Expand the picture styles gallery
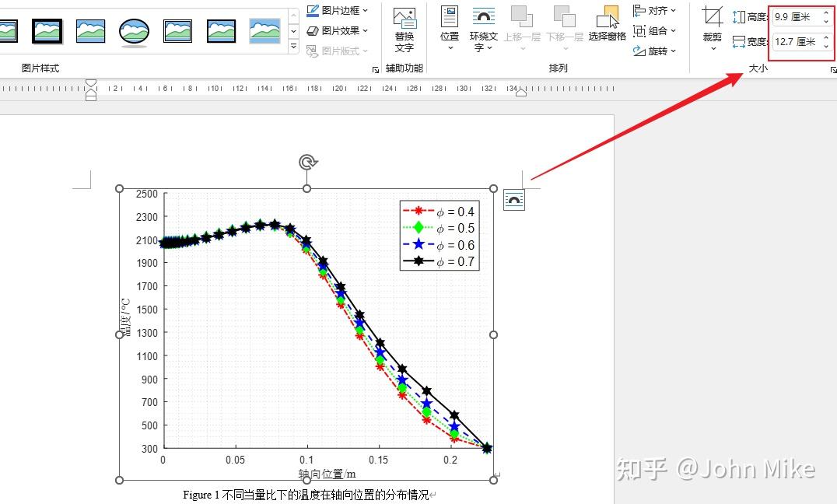Viewport: 837px width, 504px height. coord(294,46)
